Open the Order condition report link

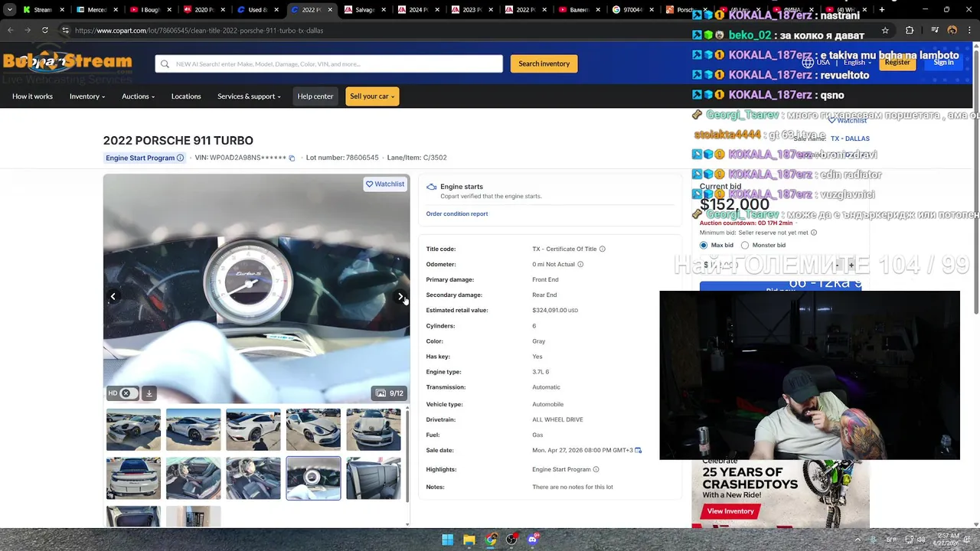457,214
